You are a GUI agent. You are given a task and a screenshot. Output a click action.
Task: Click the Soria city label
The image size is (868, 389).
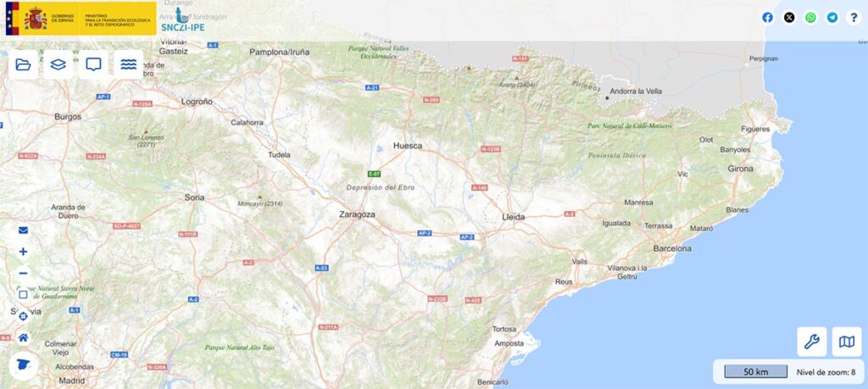194,197
